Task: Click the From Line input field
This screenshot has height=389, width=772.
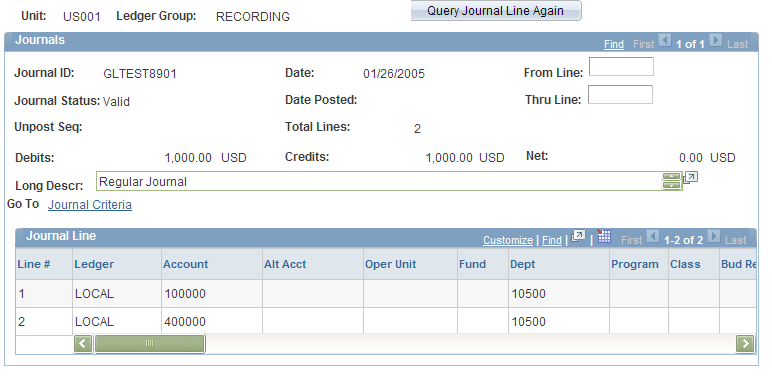Action: pyautogui.click(x=621, y=66)
